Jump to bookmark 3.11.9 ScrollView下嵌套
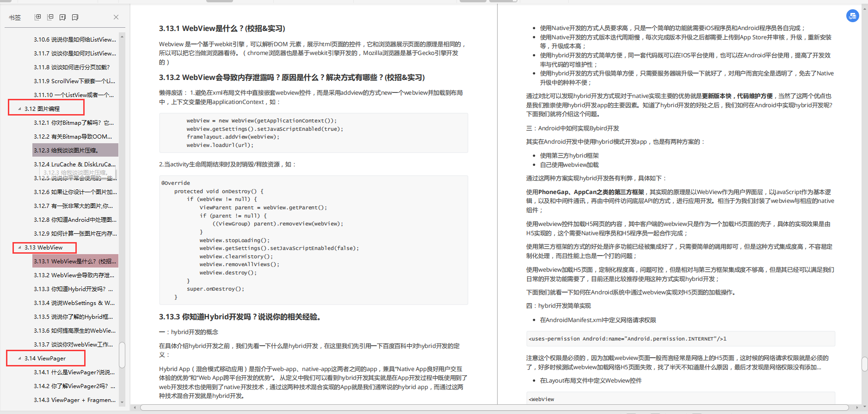Screen dimensions: 868x414 click(74, 81)
